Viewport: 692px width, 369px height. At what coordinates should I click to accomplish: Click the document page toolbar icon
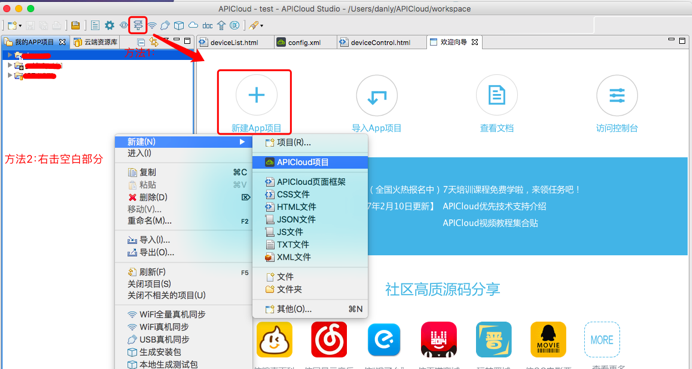tap(95, 26)
